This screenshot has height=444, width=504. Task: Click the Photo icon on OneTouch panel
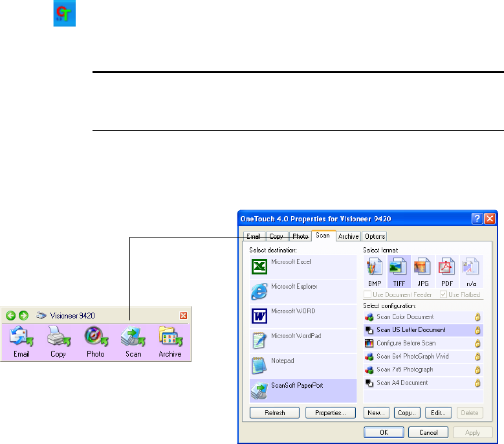pyautogui.click(x=96, y=336)
